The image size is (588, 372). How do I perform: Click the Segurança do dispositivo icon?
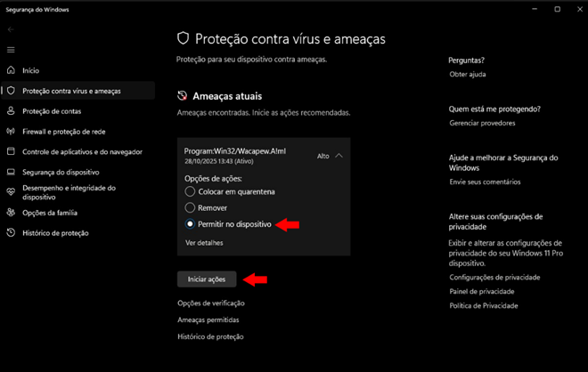(11, 172)
